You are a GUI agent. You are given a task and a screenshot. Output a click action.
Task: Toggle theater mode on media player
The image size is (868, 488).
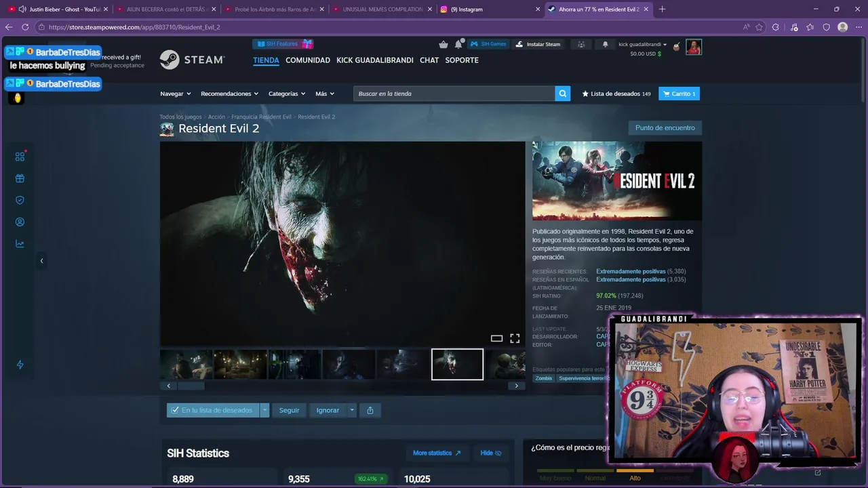coord(496,338)
